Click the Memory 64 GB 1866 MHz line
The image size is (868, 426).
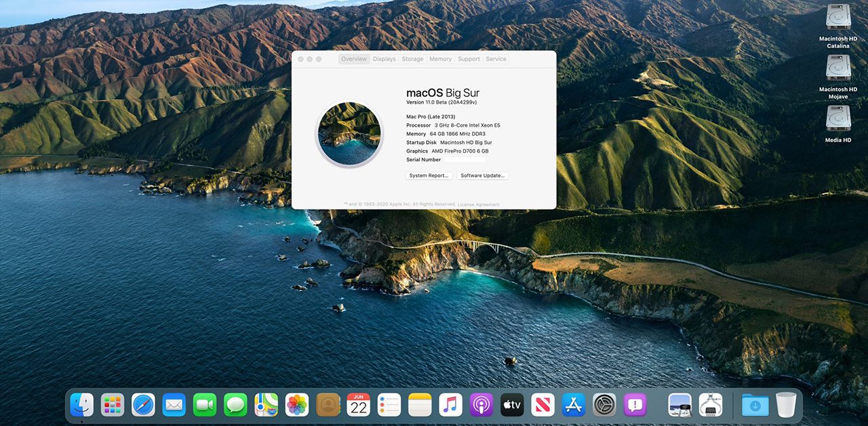click(x=446, y=134)
